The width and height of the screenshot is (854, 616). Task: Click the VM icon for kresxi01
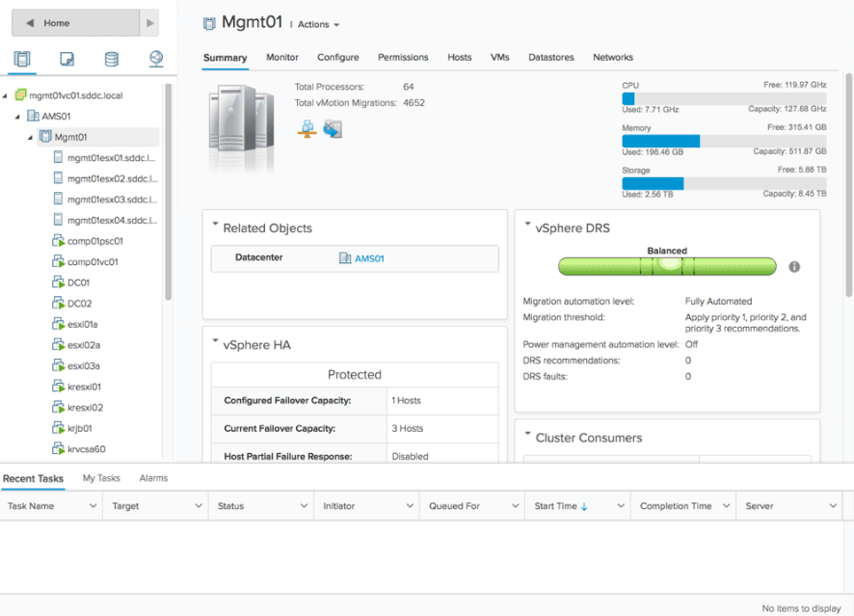point(58,387)
